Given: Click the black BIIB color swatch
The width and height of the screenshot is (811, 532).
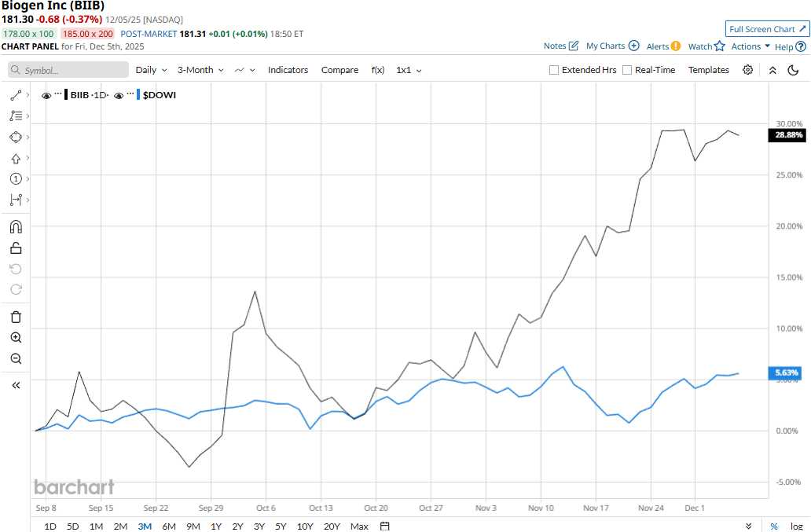Looking at the screenshot, I should (66, 95).
